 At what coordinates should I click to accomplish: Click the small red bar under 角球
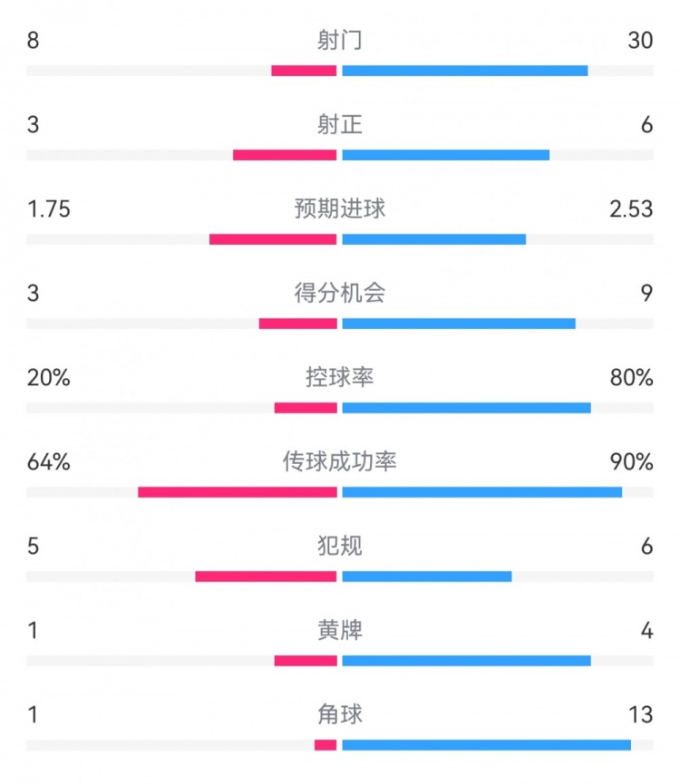325,745
